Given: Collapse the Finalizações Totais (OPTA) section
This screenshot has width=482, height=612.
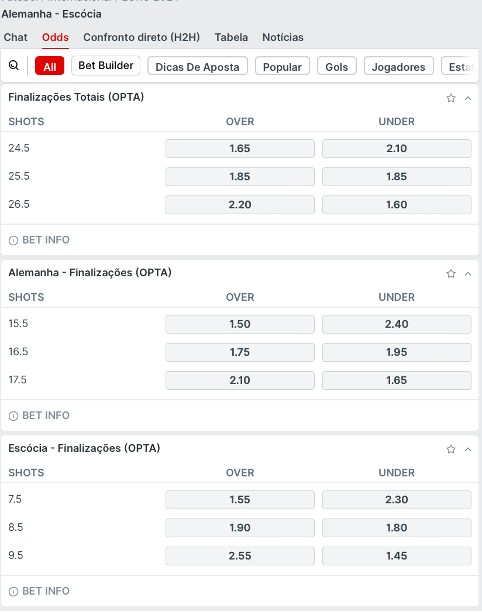Looking at the screenshot, I should [468, 98].
